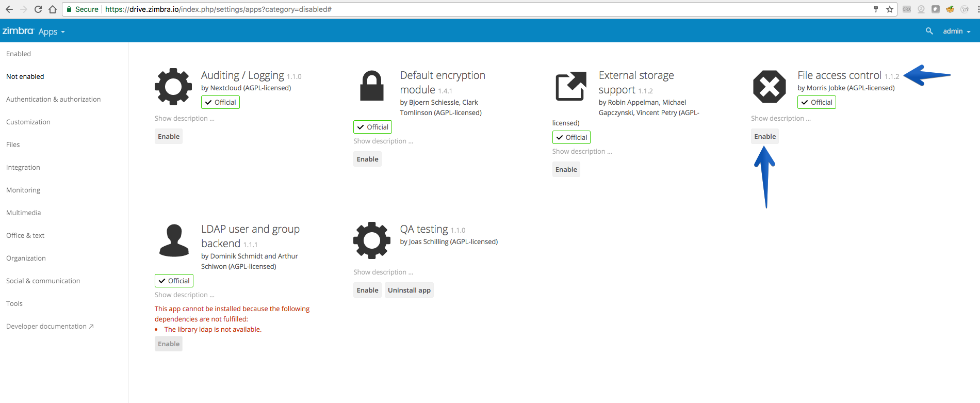
Task: Click Official badge on External storage support
Action: 571,137
